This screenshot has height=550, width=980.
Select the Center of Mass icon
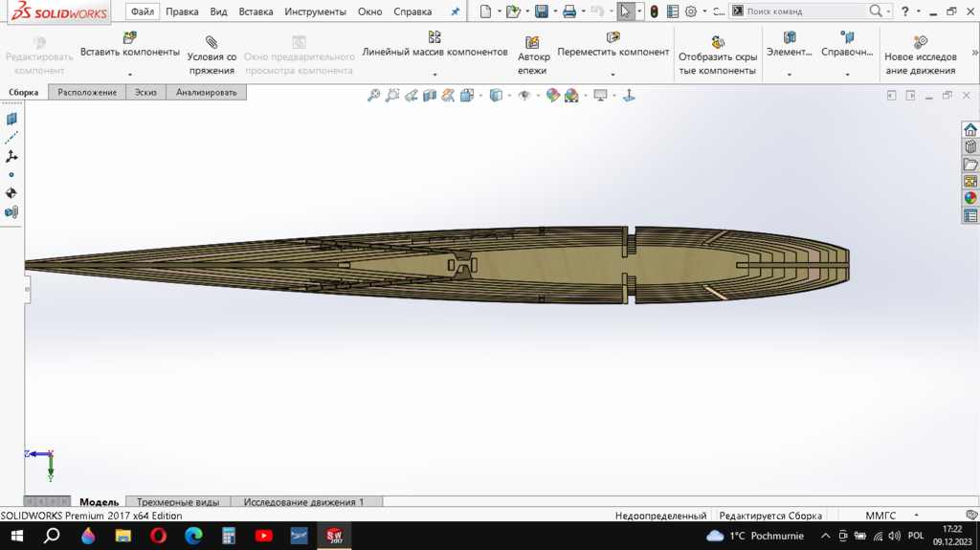click(x=11, y=193)
